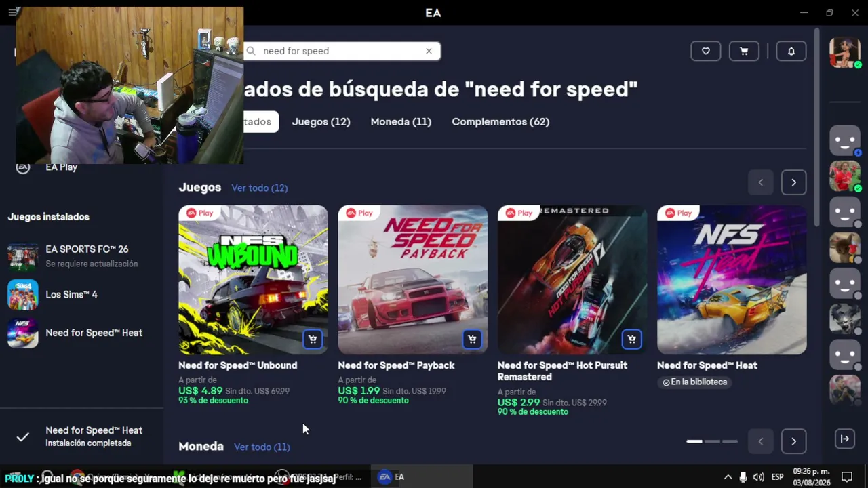
Task: Add Hot Pursuit Remastered to cart
Action: point(631,339)
